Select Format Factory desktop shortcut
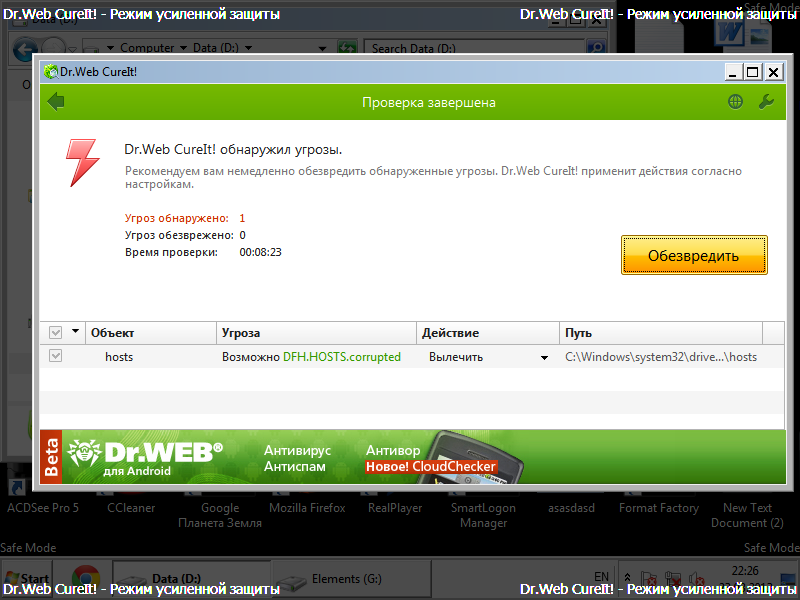800x600 pixels. point(659,508)
